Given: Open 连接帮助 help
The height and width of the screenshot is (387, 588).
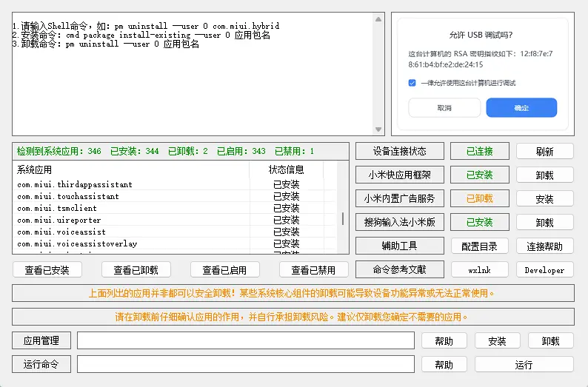Looking at the screenshot, I should click(545, 246).
